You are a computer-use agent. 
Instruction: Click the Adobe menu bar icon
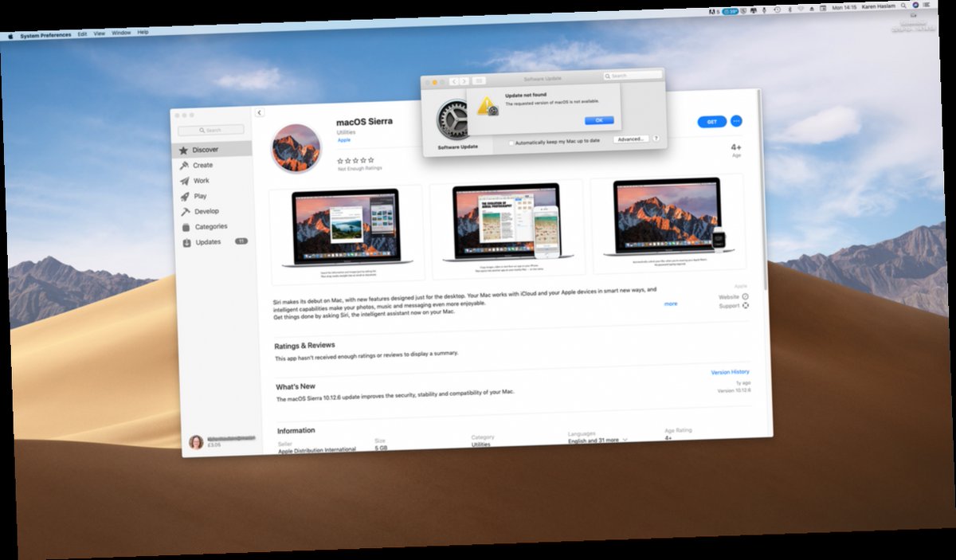click(x=712, y=11)
